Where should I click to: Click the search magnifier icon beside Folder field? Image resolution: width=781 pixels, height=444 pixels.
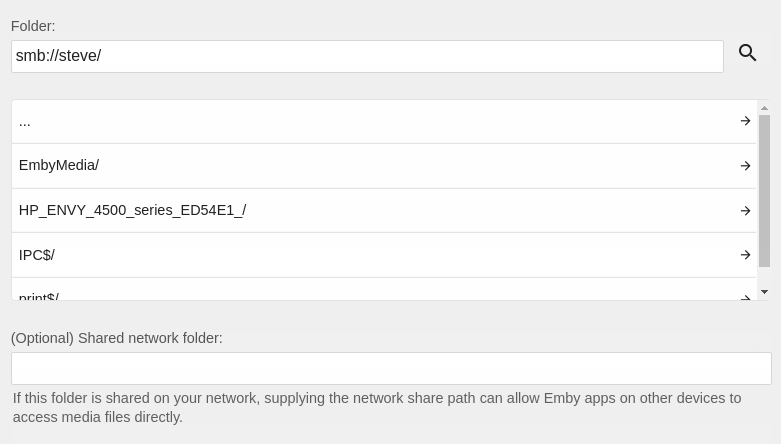tap(748, 53)
